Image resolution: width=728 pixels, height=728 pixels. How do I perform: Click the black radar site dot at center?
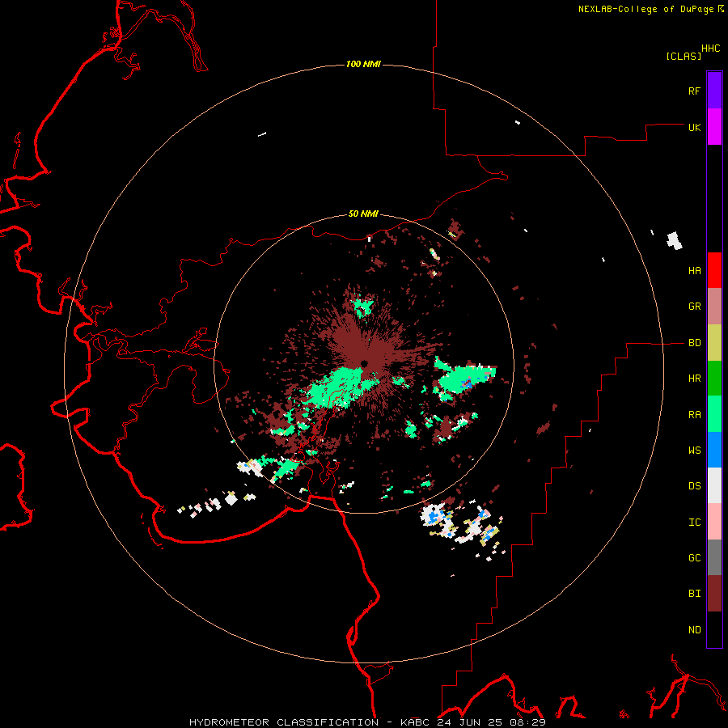coord(364,363)
